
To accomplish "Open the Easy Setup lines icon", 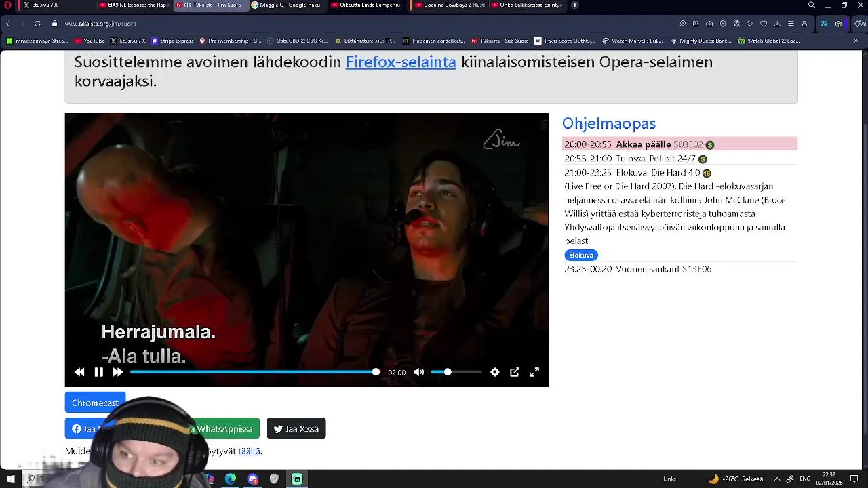I will pyautogui.click(x=791, y=24).
